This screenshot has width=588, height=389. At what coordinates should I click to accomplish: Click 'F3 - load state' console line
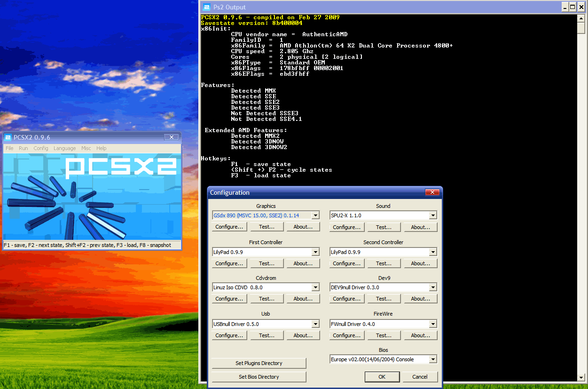261,175
